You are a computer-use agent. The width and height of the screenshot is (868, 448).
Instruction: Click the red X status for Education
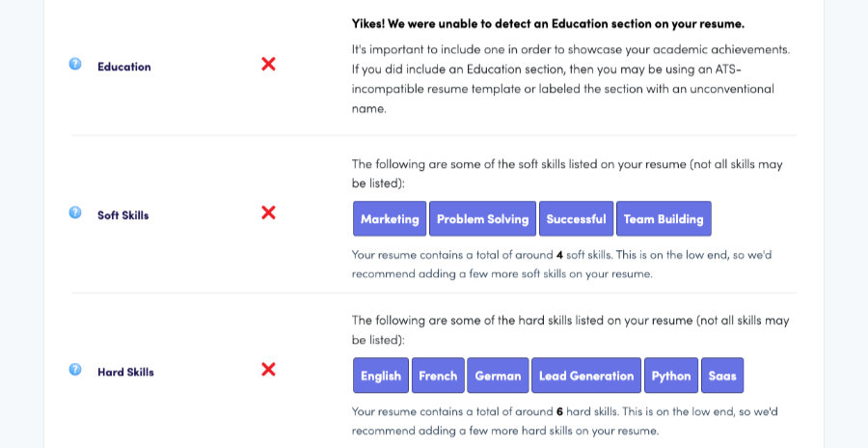[x=268, y=65]
